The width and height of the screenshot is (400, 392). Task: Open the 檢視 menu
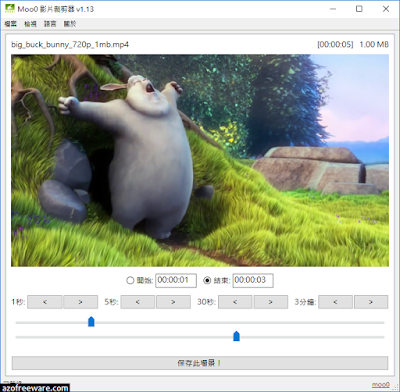tap(30, 24)
